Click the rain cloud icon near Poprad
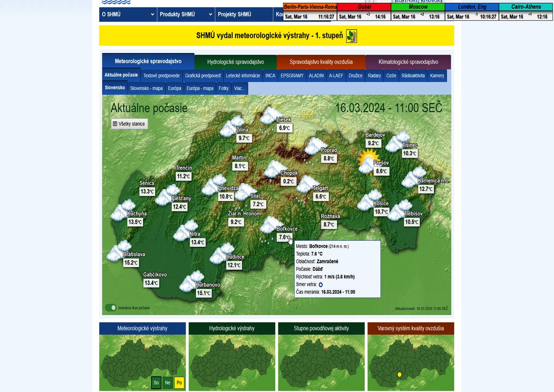This screenshot has height=392, width=554. coord(314,146)
